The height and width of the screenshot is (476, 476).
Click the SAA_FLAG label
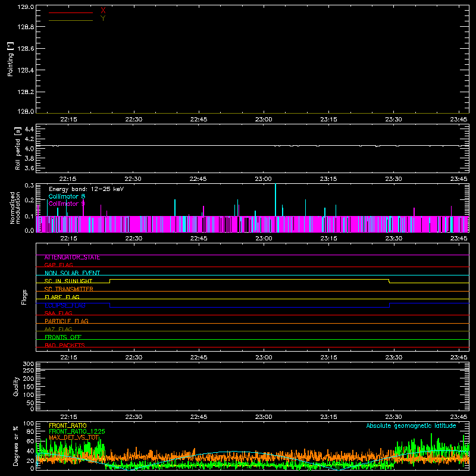coord(58,313)
